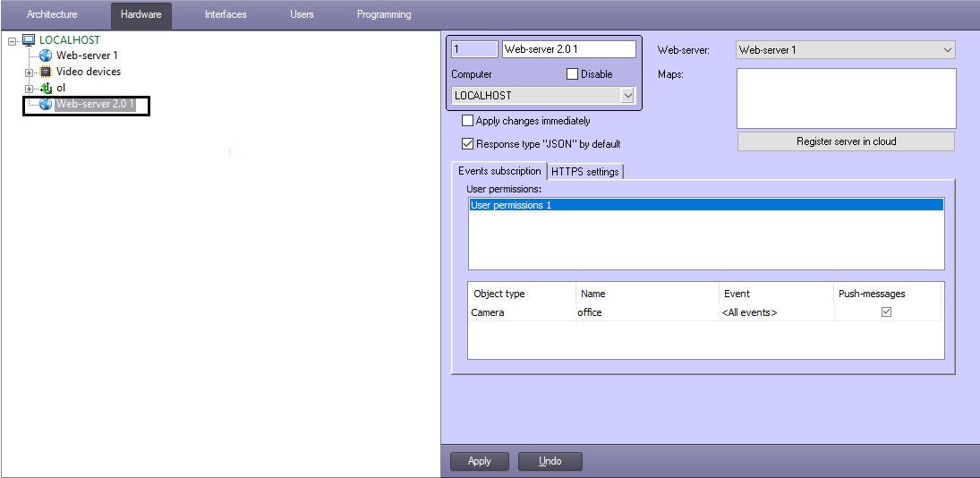Click the Undo button
Screen dimensions: 980x478
[550, 461]
